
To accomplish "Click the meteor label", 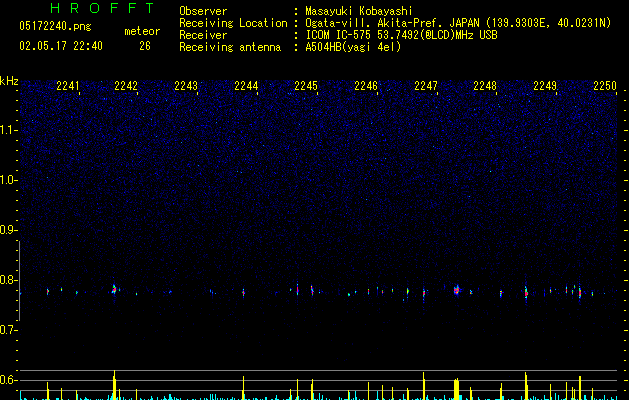I will point(142,31).
